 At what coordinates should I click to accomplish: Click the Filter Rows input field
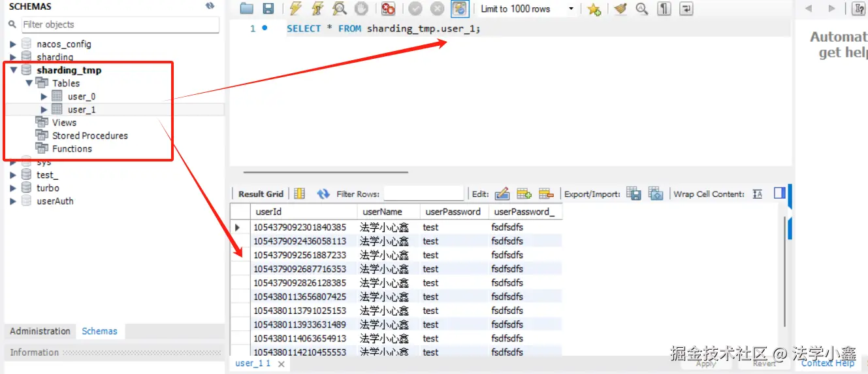point(424,194)
